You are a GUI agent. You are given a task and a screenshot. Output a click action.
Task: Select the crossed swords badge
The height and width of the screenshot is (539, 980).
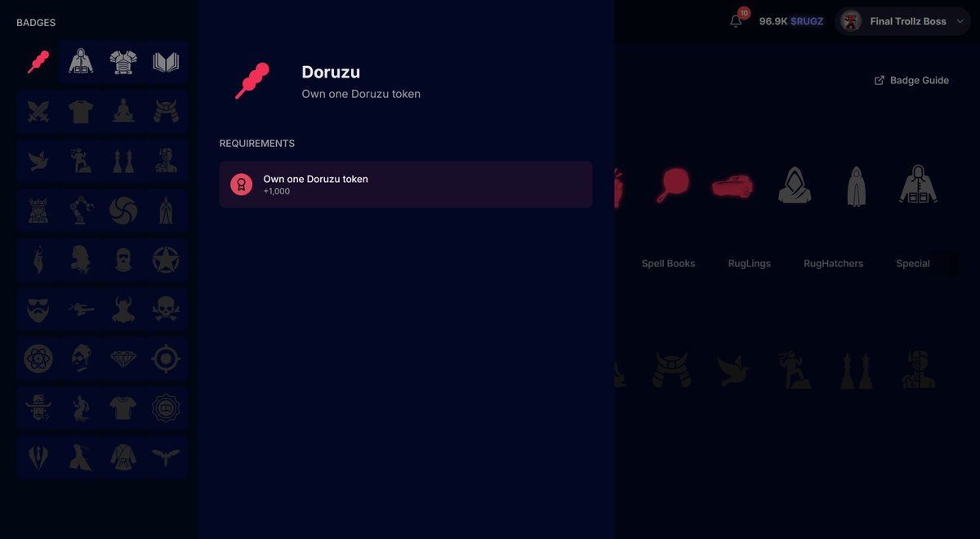click(x=38, y=112)
